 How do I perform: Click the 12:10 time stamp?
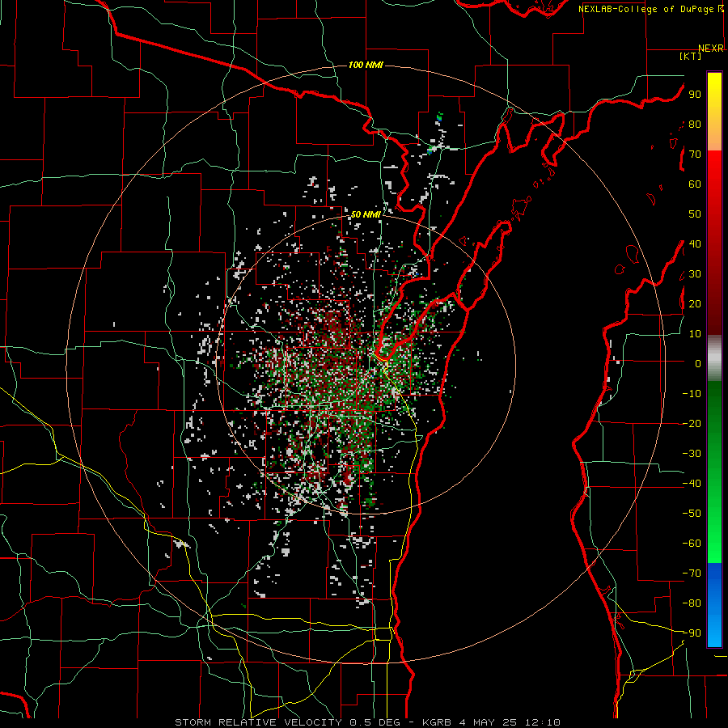543,722
